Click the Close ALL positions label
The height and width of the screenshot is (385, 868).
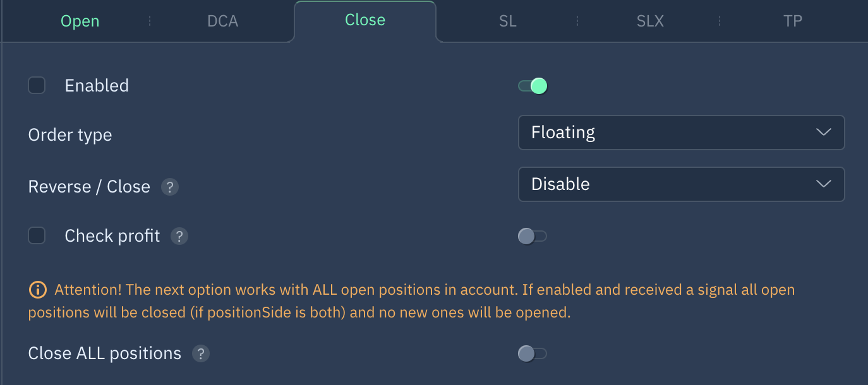105,353
